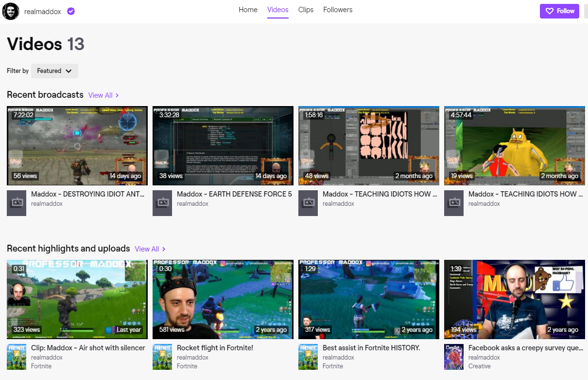The image size is (588, 380).
Task: Click game icon beside 19-views TEACHING IDIOTS video
Action: 454,203
